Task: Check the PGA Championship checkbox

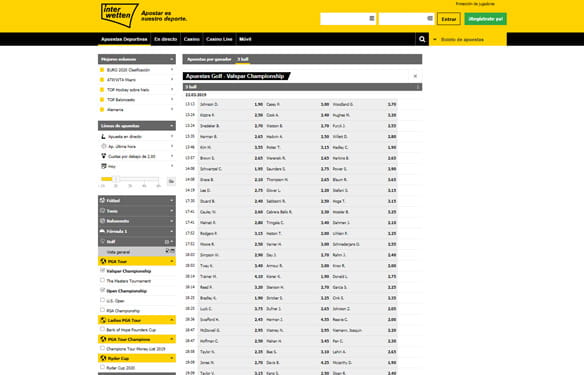Action: (x=102, y=310)
